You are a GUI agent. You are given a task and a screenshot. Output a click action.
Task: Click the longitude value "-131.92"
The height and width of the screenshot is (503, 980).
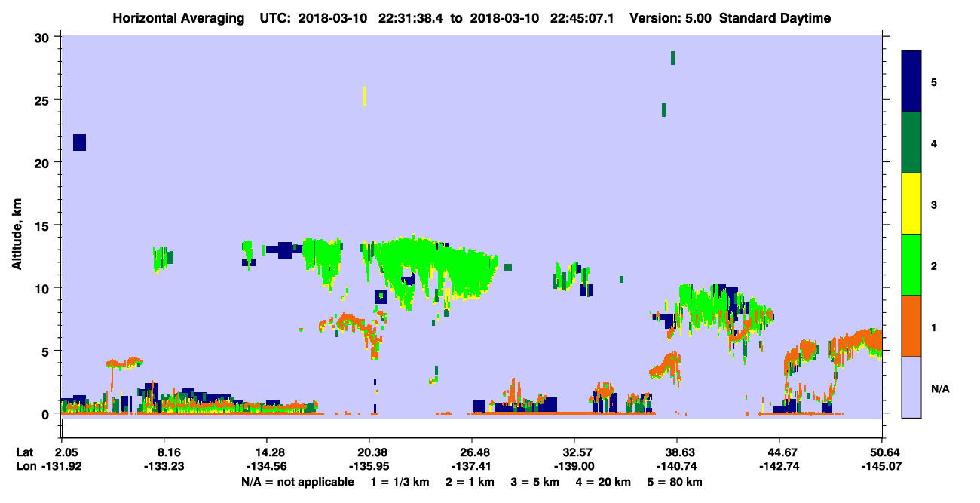(x=62, y=466)
